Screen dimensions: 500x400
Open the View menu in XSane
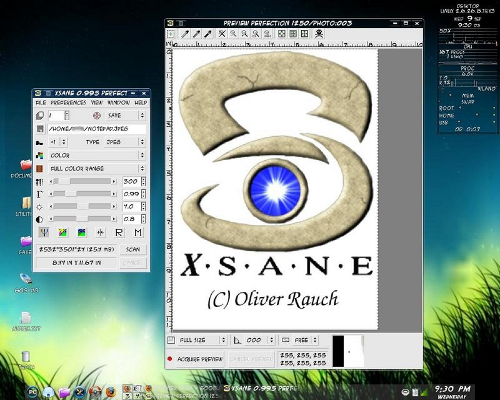coord(97,103)
